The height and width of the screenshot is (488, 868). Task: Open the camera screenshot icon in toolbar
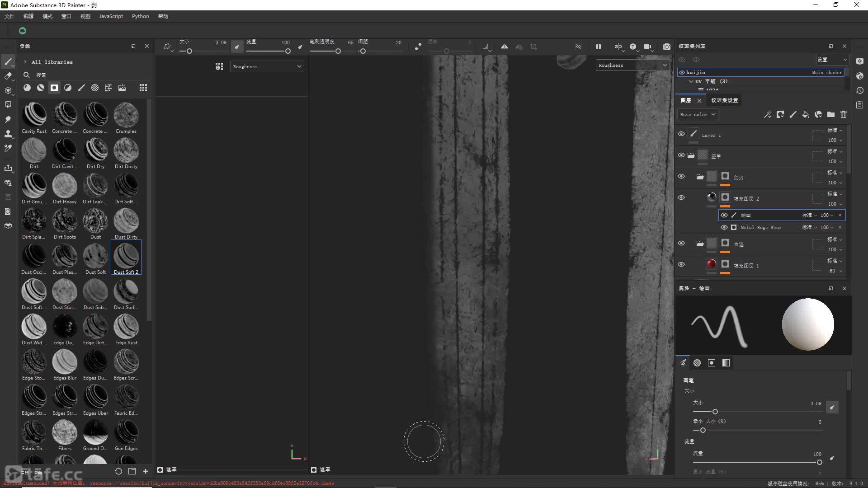coord(667,47)
